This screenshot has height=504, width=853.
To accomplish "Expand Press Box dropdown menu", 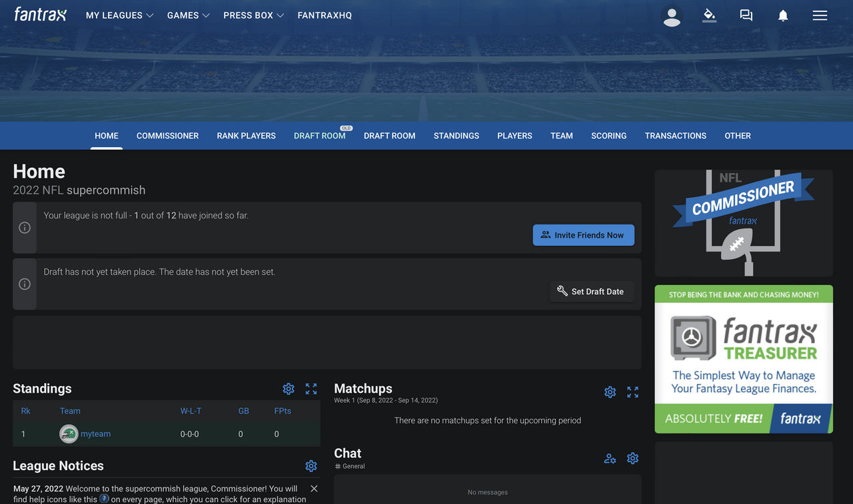I will coord(254,15).
